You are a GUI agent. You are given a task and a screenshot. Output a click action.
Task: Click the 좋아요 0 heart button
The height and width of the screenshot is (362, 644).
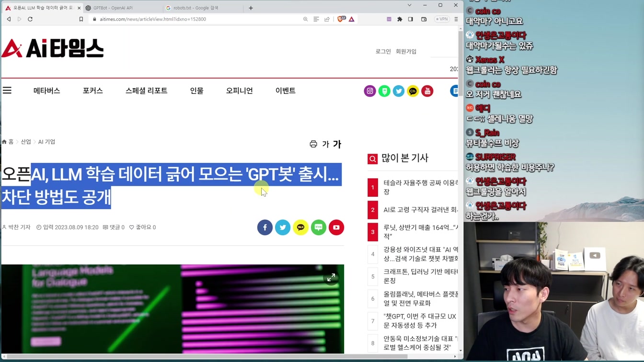click(x=142, y=227)
